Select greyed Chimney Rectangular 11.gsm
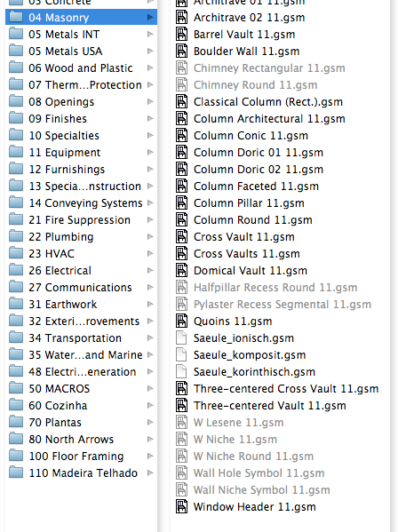 point(269,68)
